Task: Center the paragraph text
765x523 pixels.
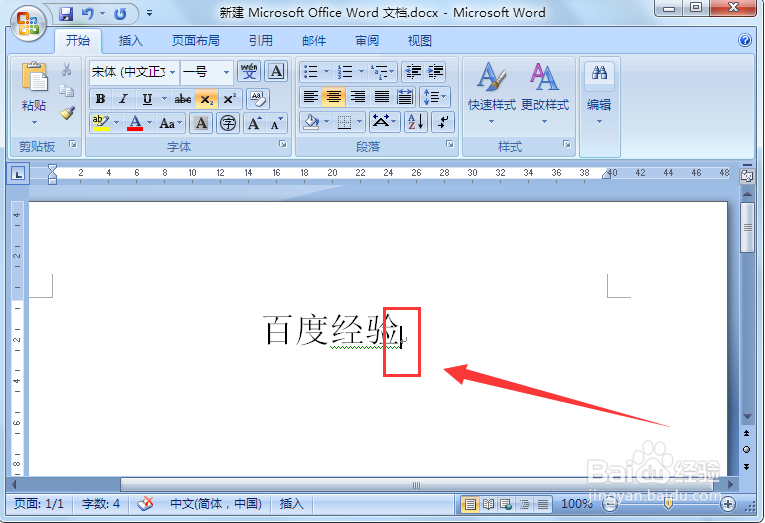Action: [x=334, y=97]
